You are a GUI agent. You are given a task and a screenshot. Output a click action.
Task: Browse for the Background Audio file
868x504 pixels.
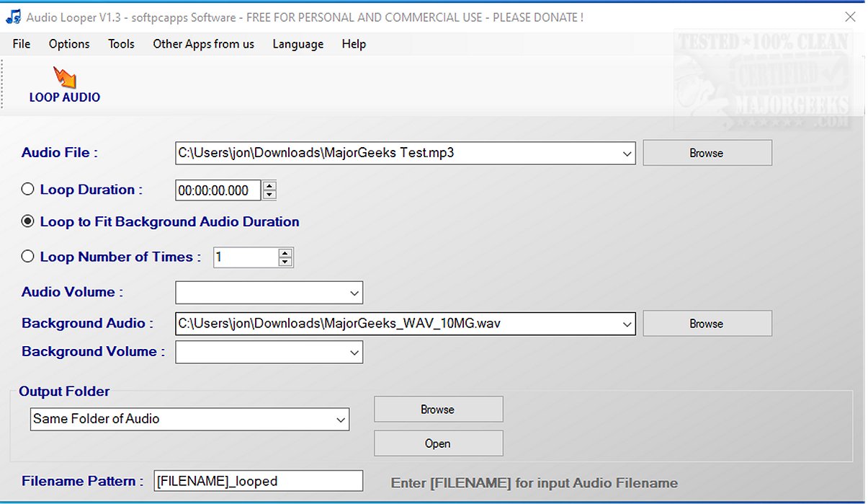pos(707,324)
